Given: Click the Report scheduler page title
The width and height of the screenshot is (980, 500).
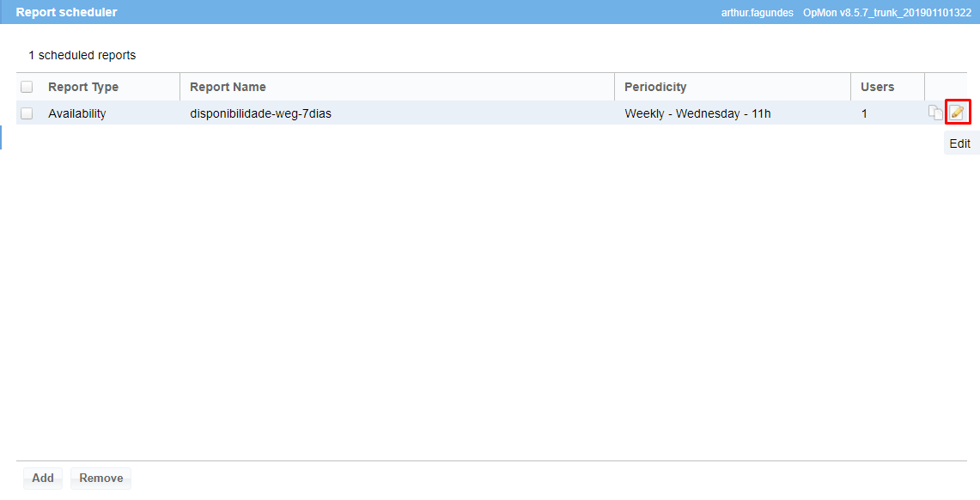Looking at the screenshot, I should click(x=66, y=12).
